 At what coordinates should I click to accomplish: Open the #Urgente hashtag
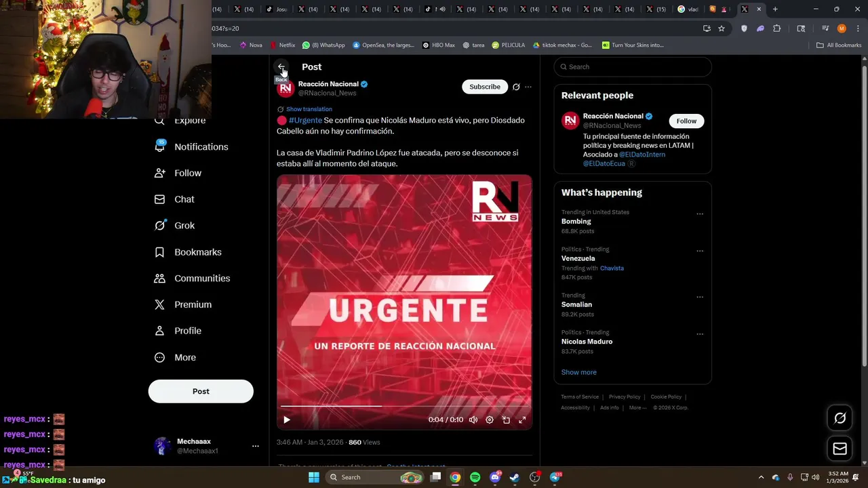tap(305, 120)
